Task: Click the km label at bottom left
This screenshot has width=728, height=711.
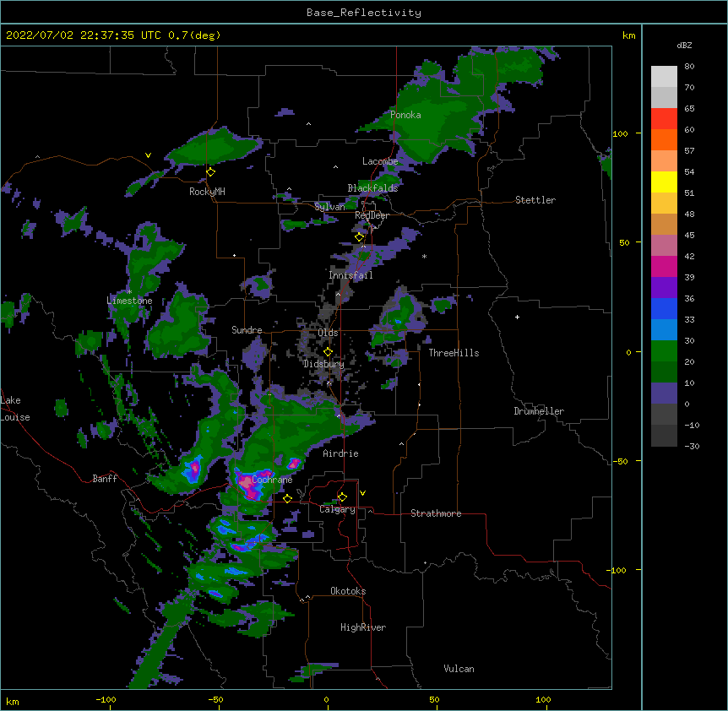Action: 13,702
